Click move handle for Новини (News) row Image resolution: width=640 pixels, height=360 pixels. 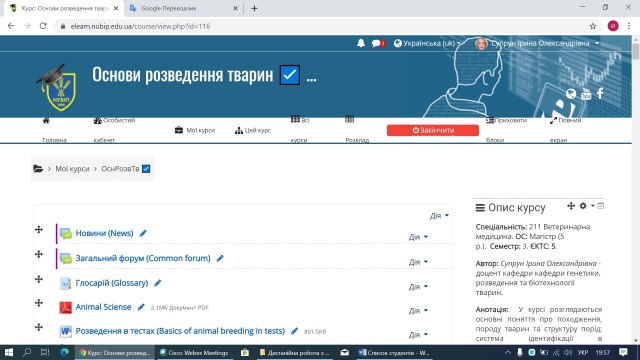(x=39, y=229)
